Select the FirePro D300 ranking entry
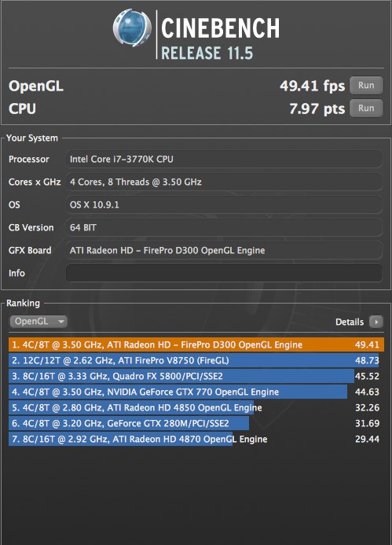 (x=196, y=344)
